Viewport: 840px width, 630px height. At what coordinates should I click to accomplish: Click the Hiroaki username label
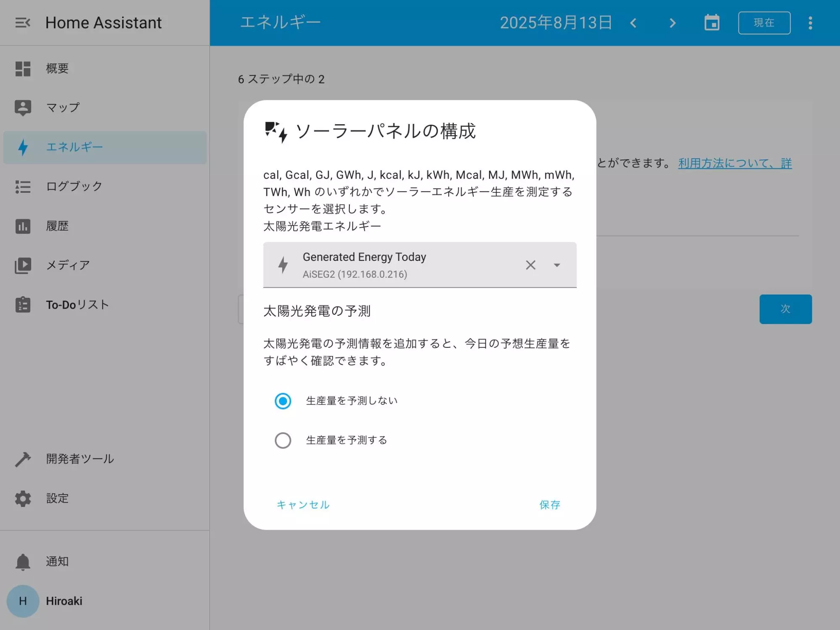64,601
